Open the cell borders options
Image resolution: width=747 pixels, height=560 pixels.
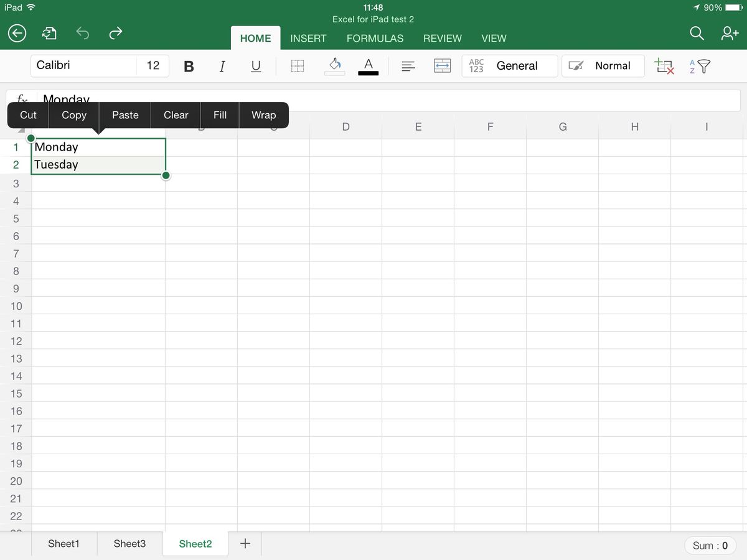pos(297,66)
